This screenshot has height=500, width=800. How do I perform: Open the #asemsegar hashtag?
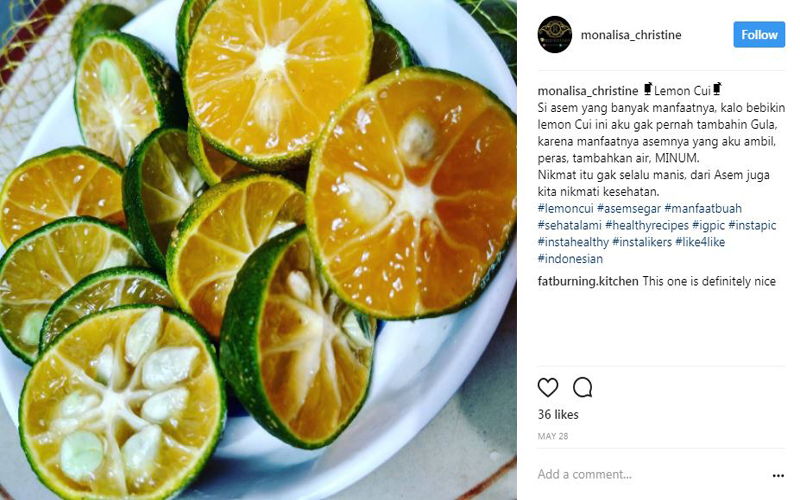[629, 208]
